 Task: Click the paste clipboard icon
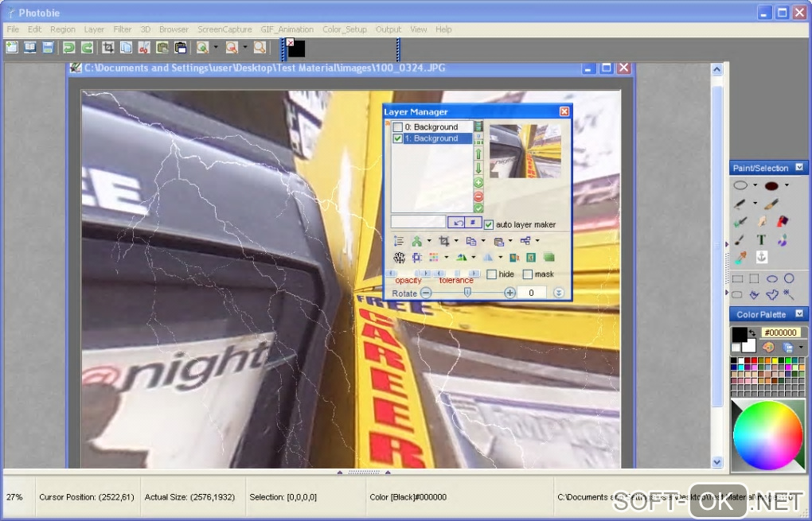pyautogui.click(x=162, y=48)
